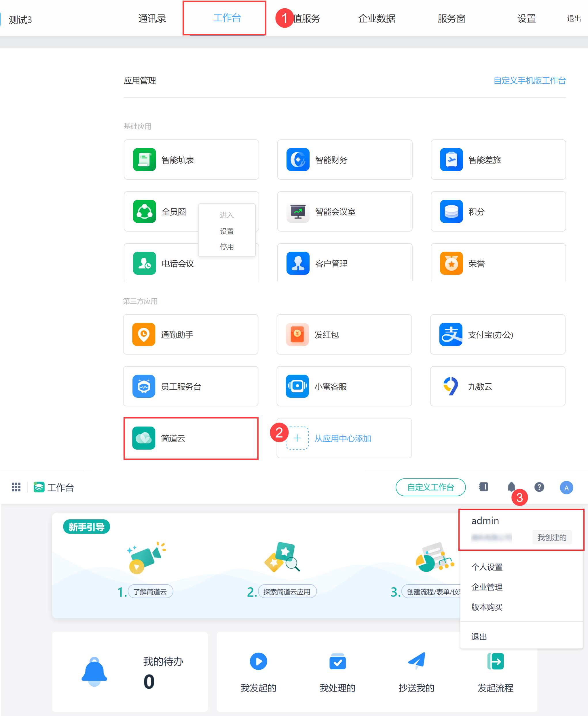Click the 我创建的 tag
This screenshot has width=588, height=716.
(552, 537)
